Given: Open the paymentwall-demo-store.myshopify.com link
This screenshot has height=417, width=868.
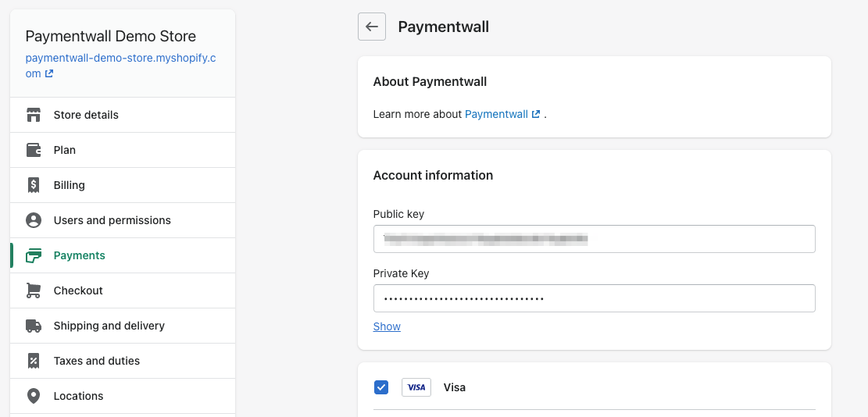Looking at the screenshot, I should (120, 58).
